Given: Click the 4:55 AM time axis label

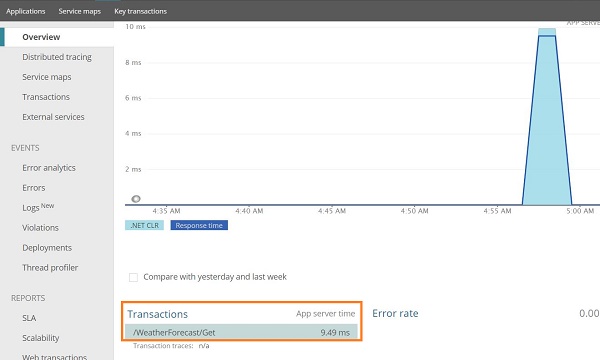Looking at the screenshot, I should tap(497, 211).
